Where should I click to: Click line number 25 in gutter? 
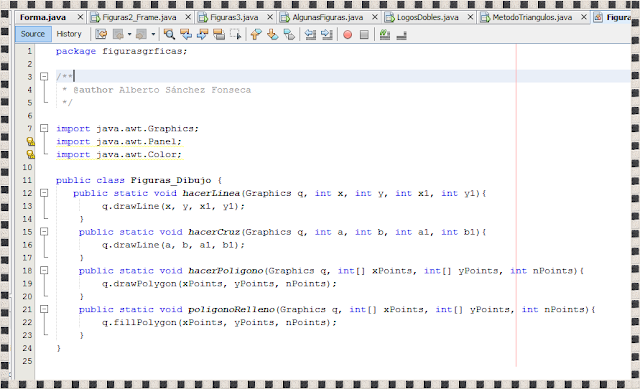[27, 361]
